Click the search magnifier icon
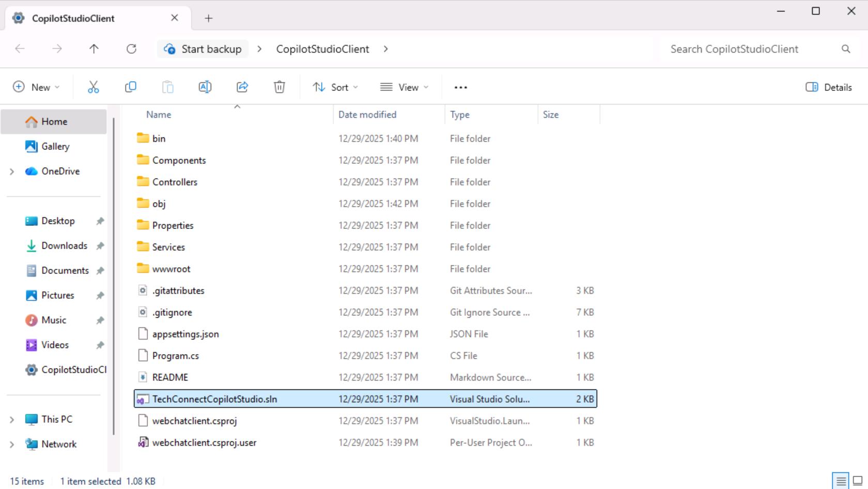Image resolution: width=868 pixels, height=489 pixels. click(x=846, y=49)
